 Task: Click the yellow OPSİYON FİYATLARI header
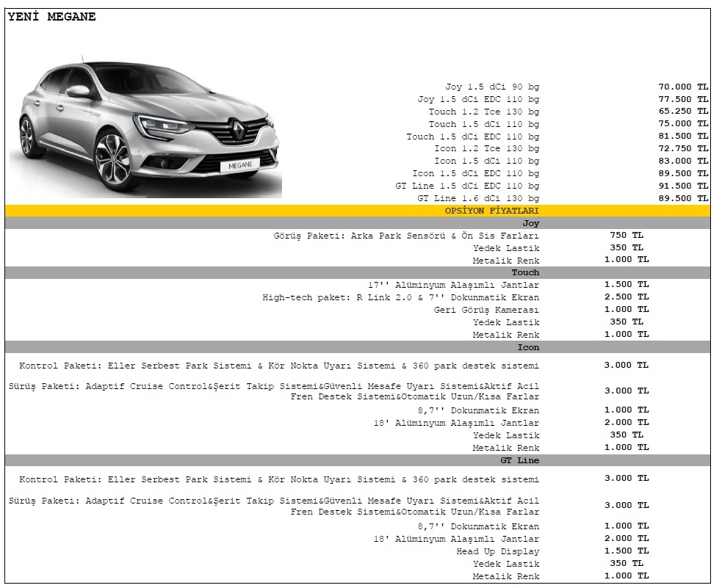pyautogui.click(x=358, y=211)
